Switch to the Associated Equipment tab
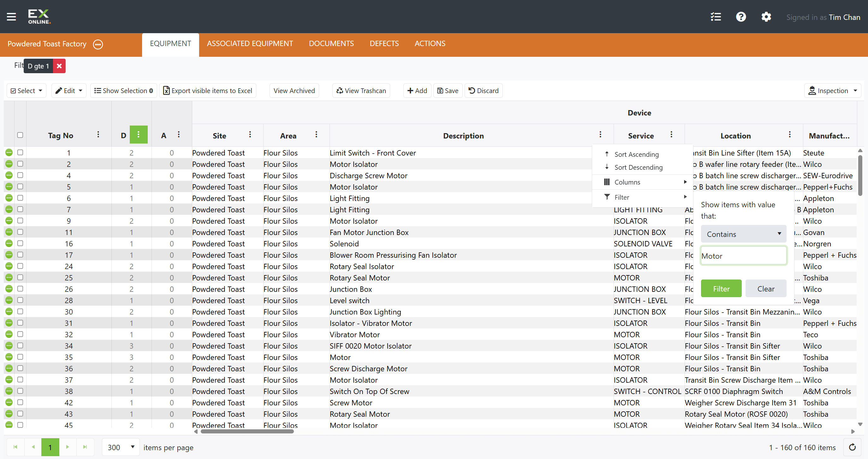 [250, 44]
